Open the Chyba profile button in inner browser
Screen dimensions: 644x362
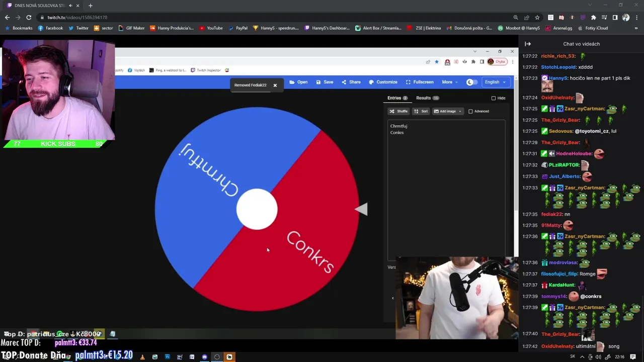(x=497, y=62)
